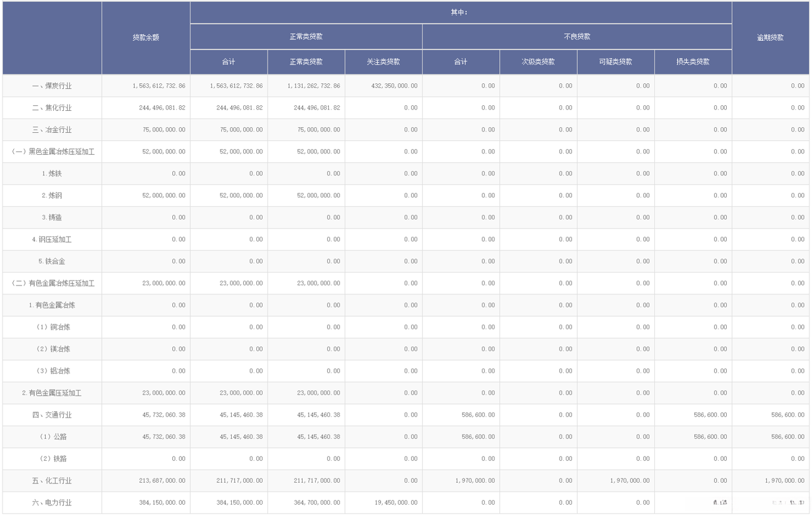Select the row label 一、煤炭行业
The height and width of the screenshot is (516, 812).
coord(52,86)
